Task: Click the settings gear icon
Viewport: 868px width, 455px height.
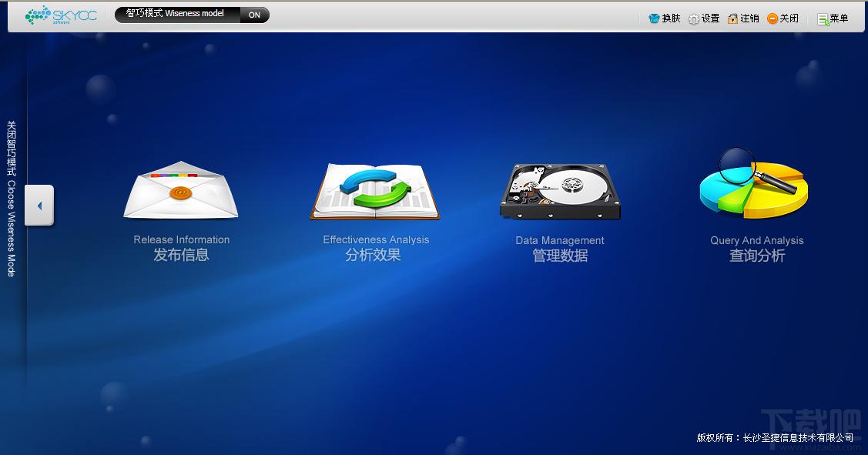Action: pyautogui.click(x=694, y=18)
